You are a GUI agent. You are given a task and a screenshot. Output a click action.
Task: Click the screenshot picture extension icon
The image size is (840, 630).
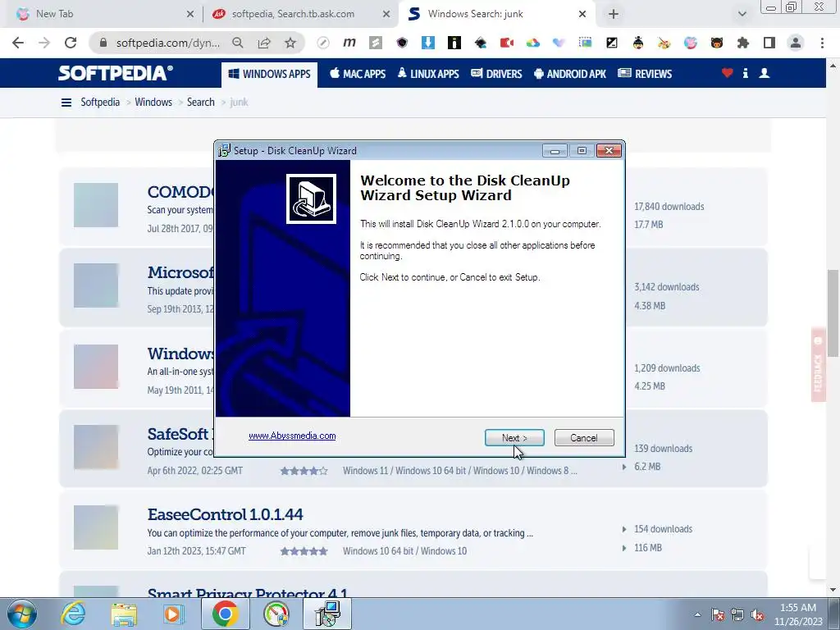click(586, 43)
